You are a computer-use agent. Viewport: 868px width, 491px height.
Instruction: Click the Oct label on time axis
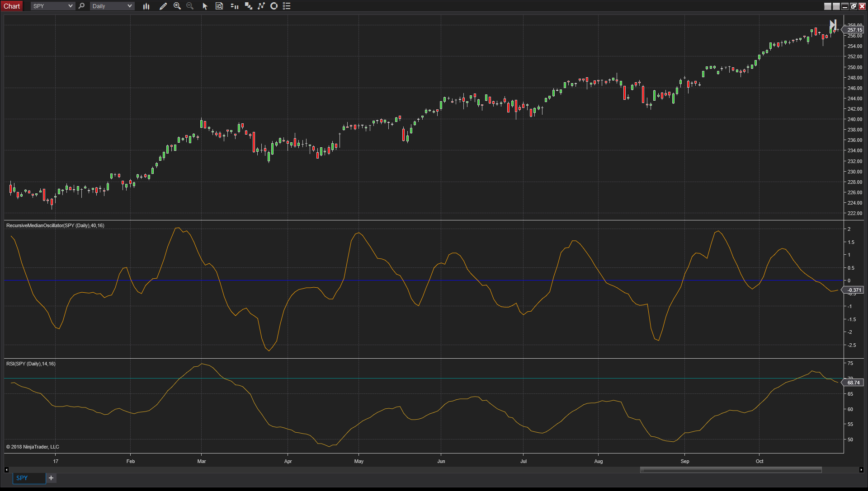[x=759, y=461]
